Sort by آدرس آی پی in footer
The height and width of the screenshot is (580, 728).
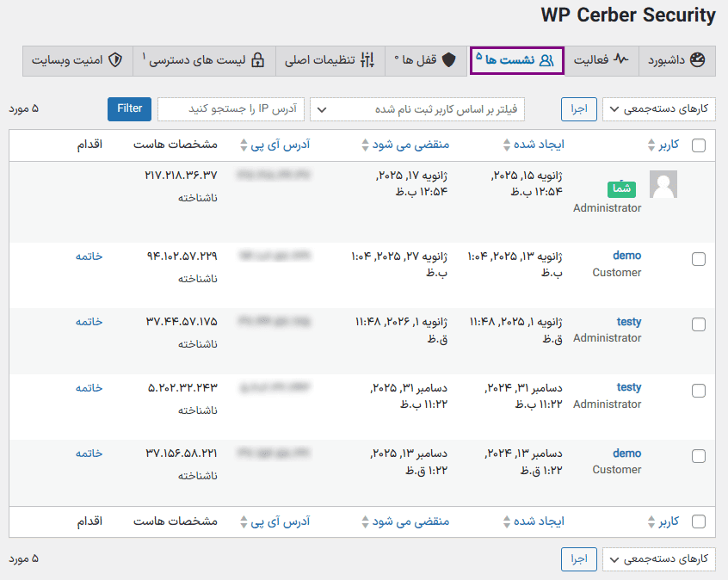click(x=280, y=521)
